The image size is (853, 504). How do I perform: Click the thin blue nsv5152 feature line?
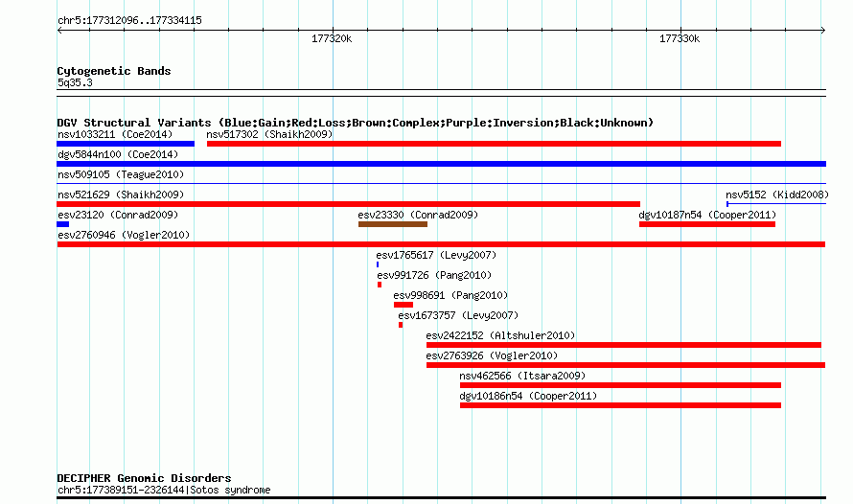click(776, 204)
